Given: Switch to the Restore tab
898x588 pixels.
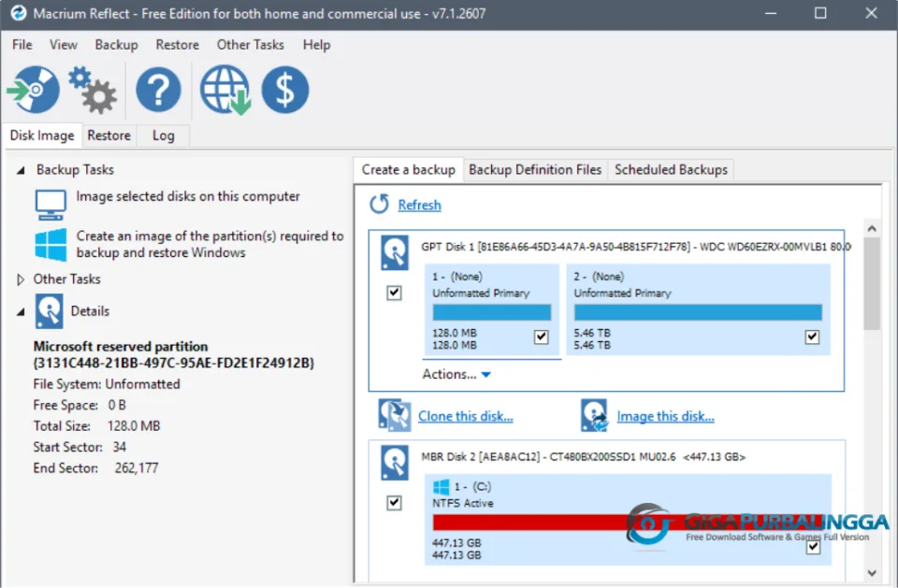Looking at the screenshot, I should click(x=109, y=136).
